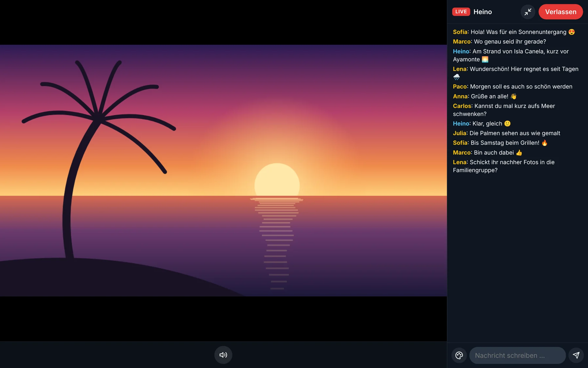Select Lena's message 'Hier regnet es seit Tagen'
The height and width of the screenshot is (368, 588).
(x=515, y=73)
